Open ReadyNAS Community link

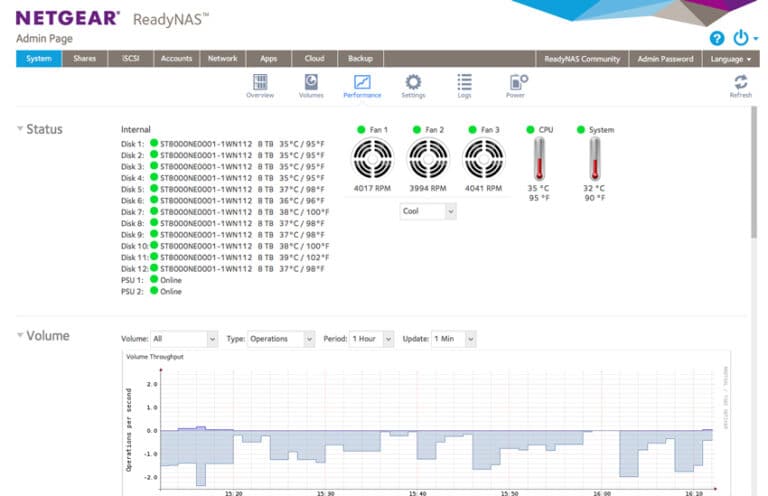582,59
